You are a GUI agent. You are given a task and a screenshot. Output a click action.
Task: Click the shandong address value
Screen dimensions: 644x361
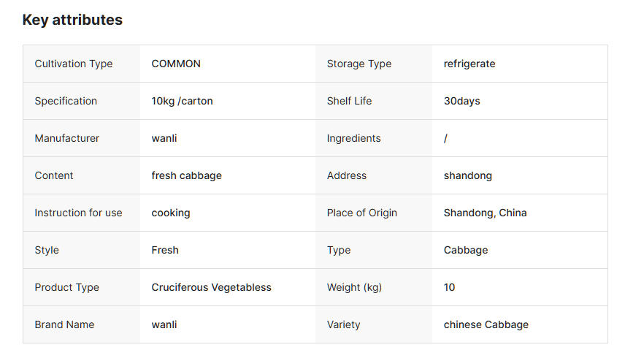coord(468,175)
